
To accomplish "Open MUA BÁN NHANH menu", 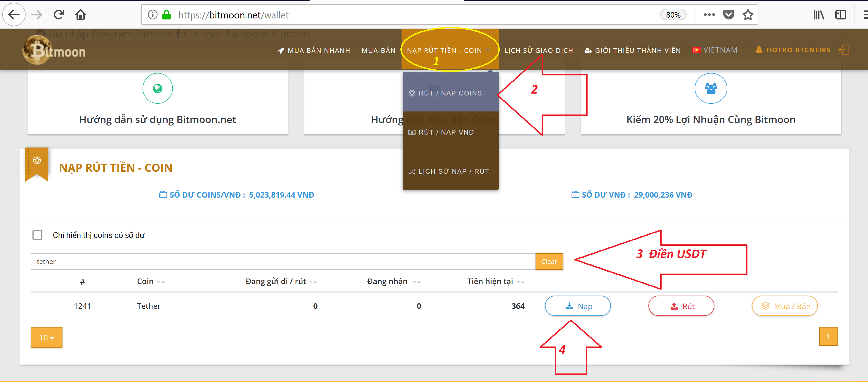I will pyautogui.click(x=314, y=51).
